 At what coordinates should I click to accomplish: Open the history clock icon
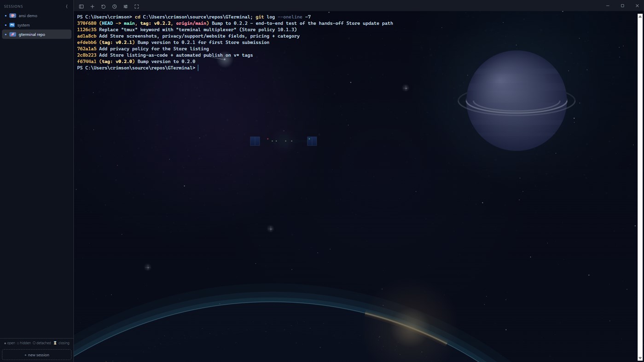114,6
